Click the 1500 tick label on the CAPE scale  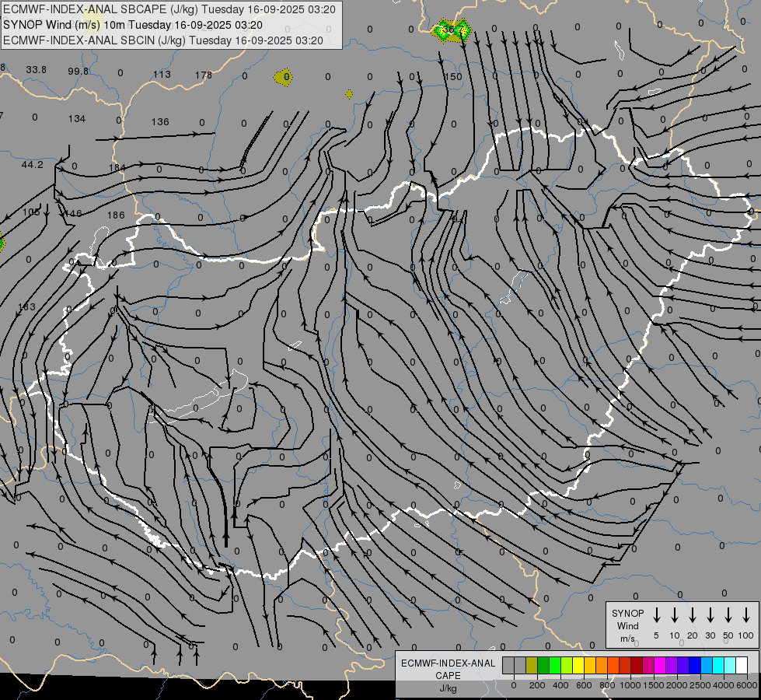654,685
